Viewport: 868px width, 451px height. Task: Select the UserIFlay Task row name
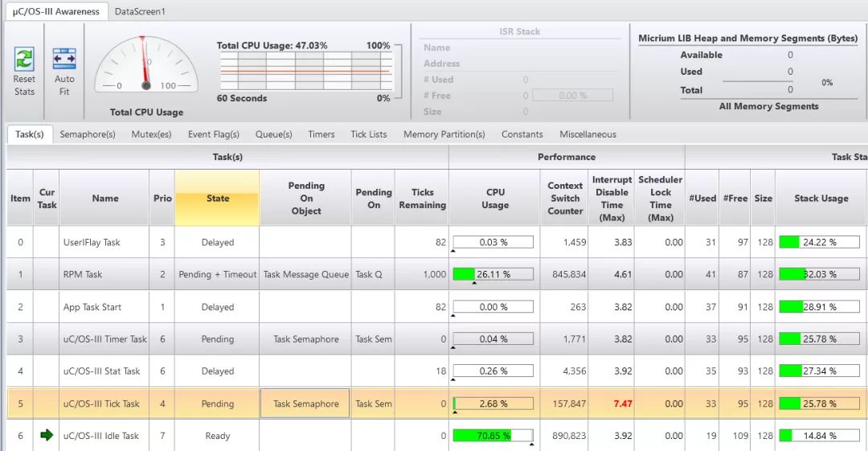(92, 242)
